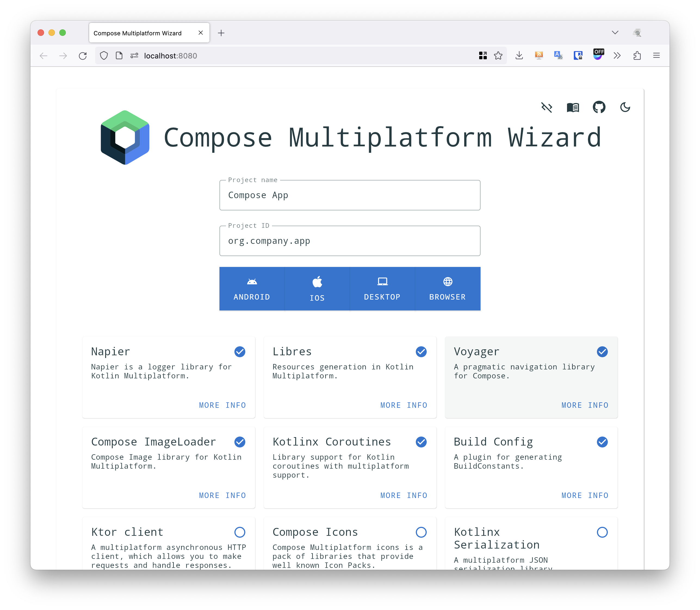Click the Compose Multiplatform hexagon logo
The image size is (700, 610).
tap(125, 138)
